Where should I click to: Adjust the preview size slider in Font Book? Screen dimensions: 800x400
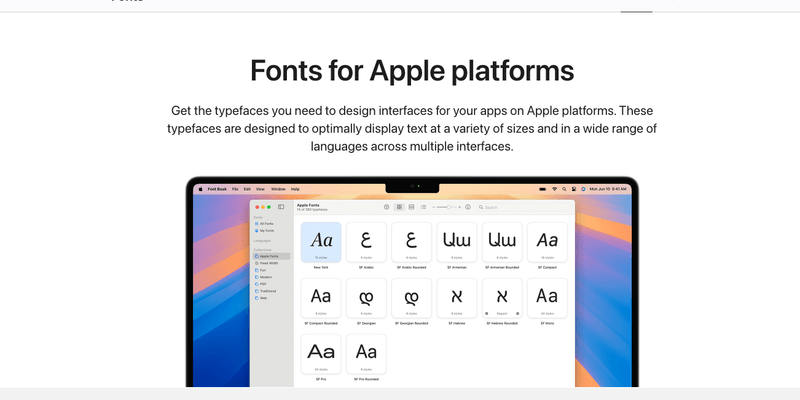pyautogui.click(x=447, y=207)
